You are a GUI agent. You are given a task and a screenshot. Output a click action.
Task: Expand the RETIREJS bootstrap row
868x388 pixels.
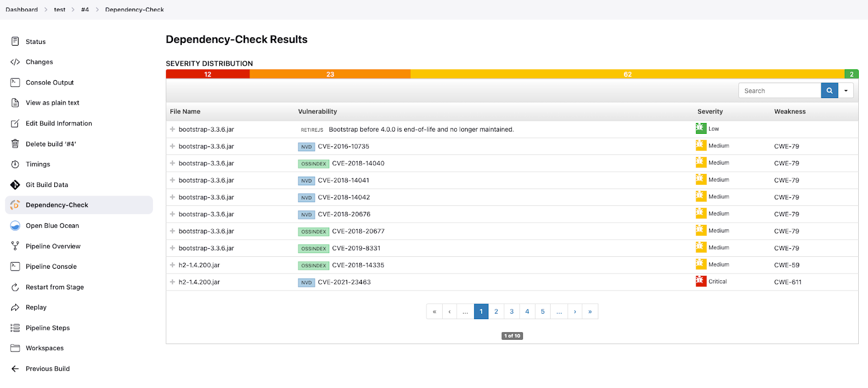(x=173, y=130)
